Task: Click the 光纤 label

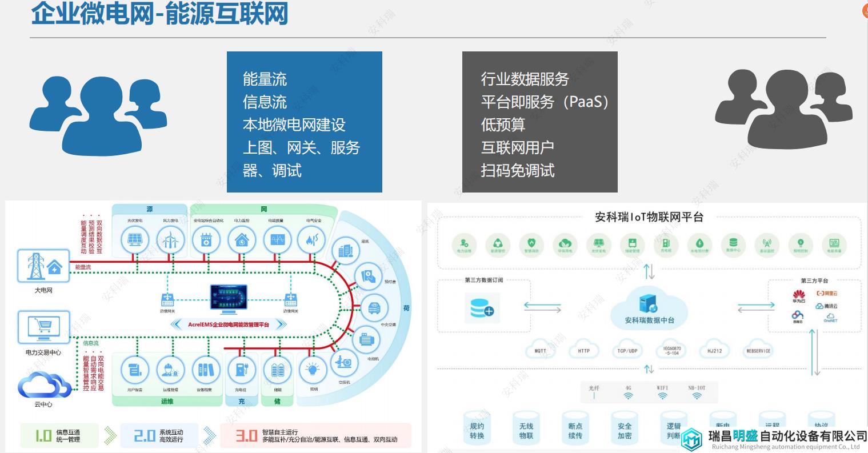Action: coord(594,388)
